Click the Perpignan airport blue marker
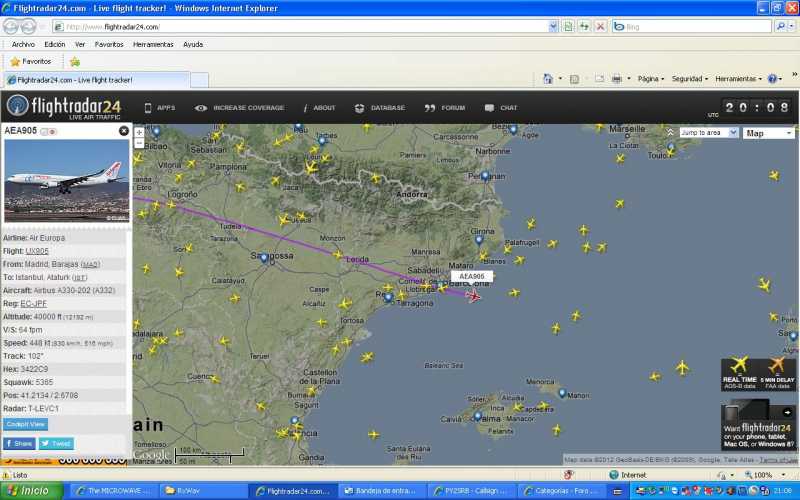This screenshot has width=800, height=500. pyautogui.click(x=485, y=177)
